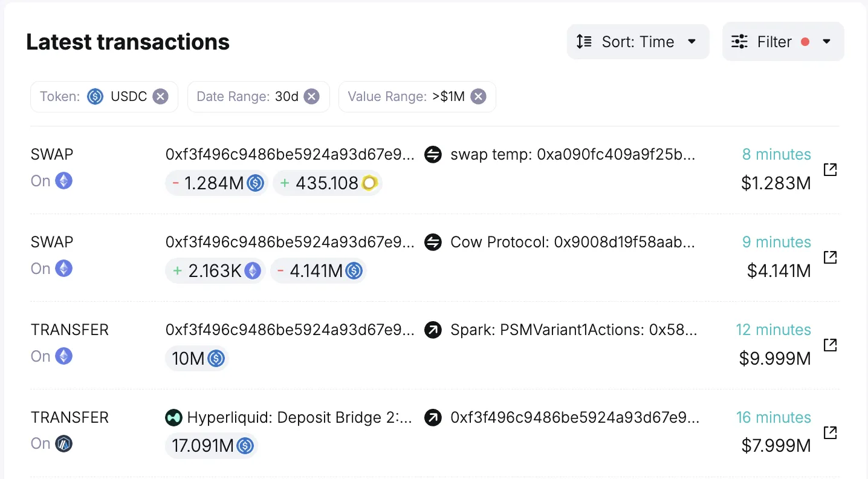Open Hyperliquid Deposit Bridge 2 sender link

(x=299, y=417)
